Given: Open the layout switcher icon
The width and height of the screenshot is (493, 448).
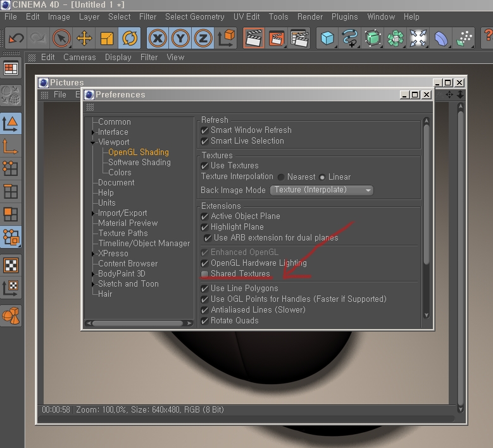Looking at the screenshot, I should (11, 68).
